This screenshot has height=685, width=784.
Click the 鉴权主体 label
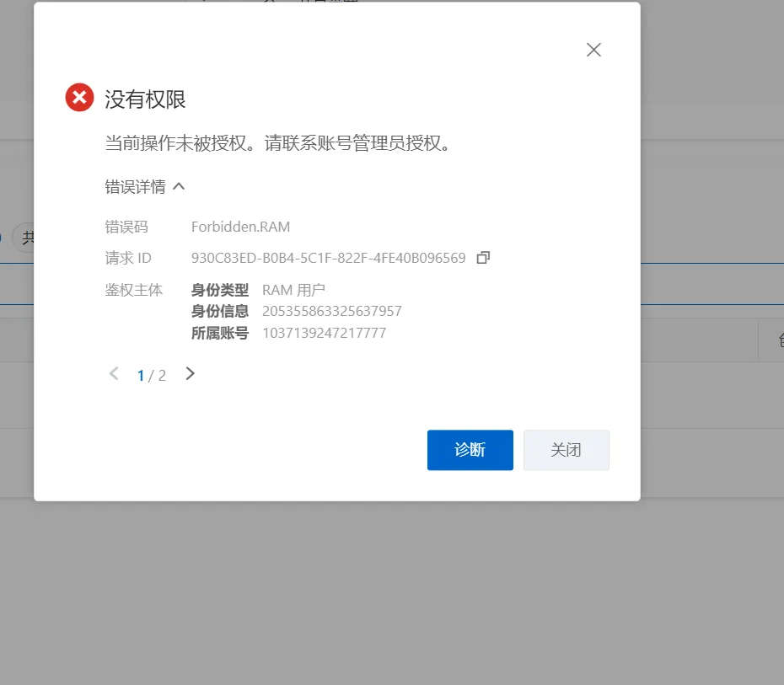click(x=133, y=291)
